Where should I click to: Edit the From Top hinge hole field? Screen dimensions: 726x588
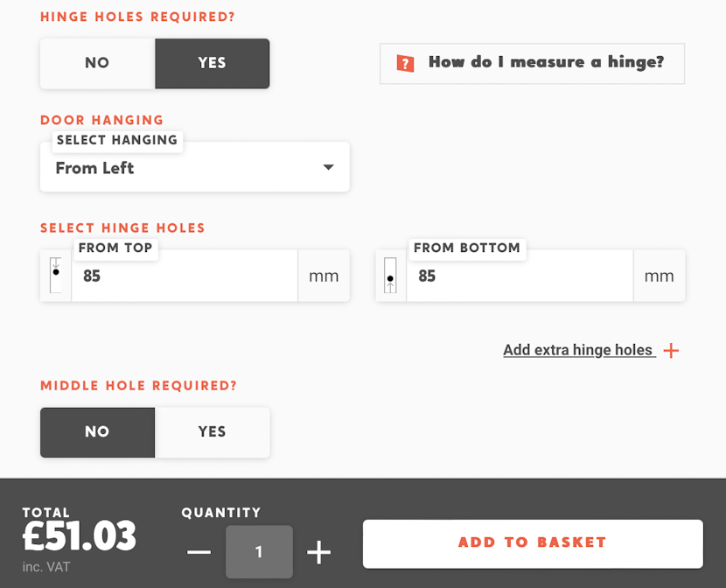(x=184, y=276)
